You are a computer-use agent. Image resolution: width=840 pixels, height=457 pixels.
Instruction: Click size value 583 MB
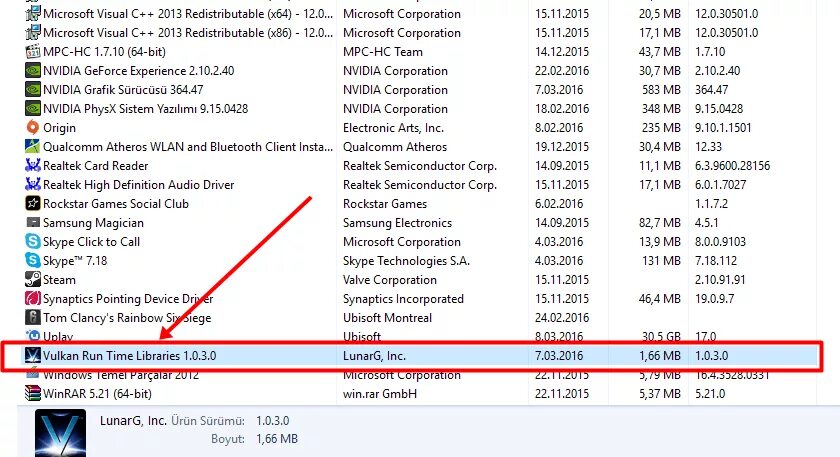(x=662, y=90)
